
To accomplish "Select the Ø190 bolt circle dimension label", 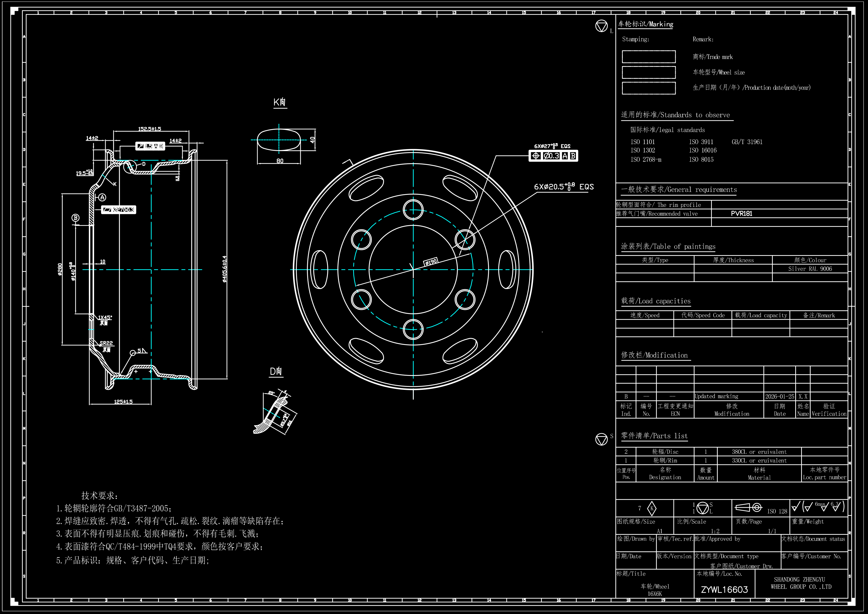I will point(431,261).
